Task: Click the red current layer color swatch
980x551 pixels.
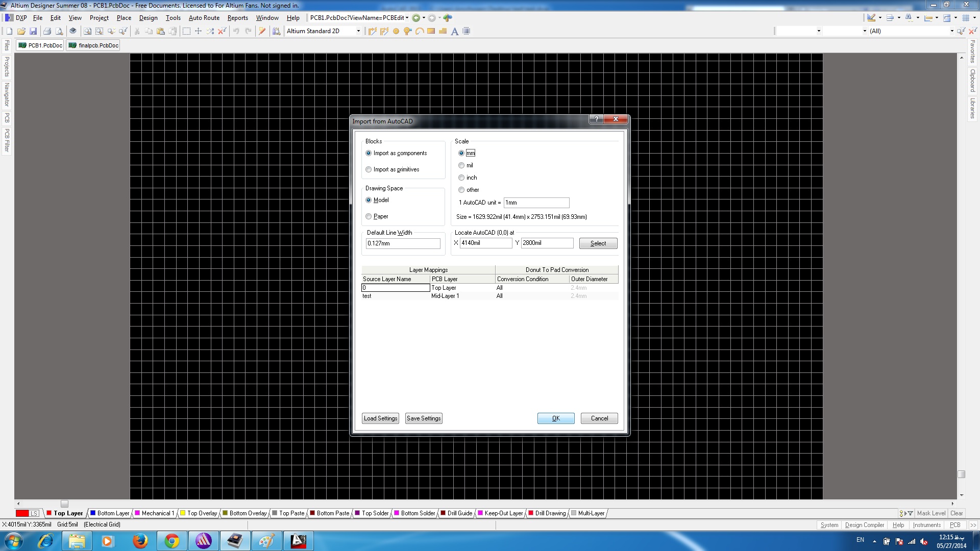Action: coord(22,513)
